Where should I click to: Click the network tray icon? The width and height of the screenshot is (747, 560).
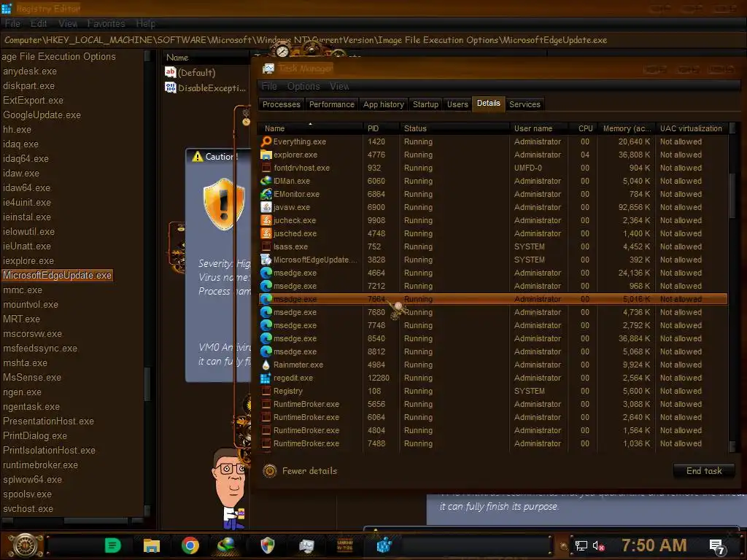coord(581,546)
